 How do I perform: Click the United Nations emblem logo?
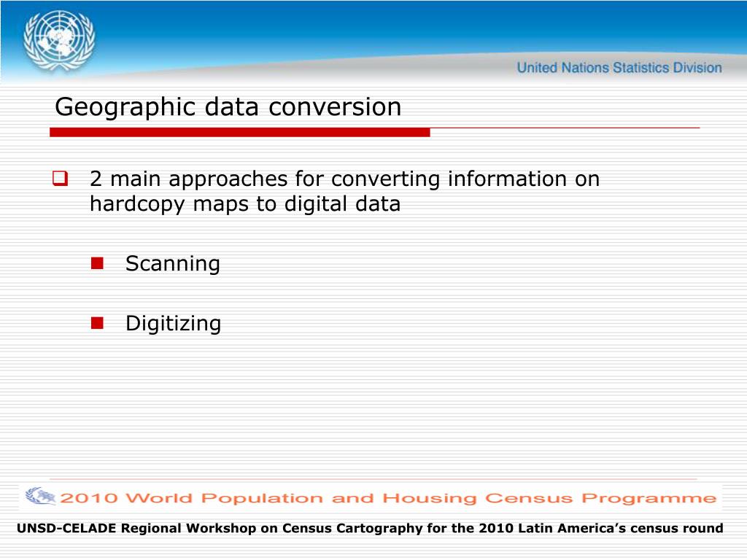(x=59, y=41)
